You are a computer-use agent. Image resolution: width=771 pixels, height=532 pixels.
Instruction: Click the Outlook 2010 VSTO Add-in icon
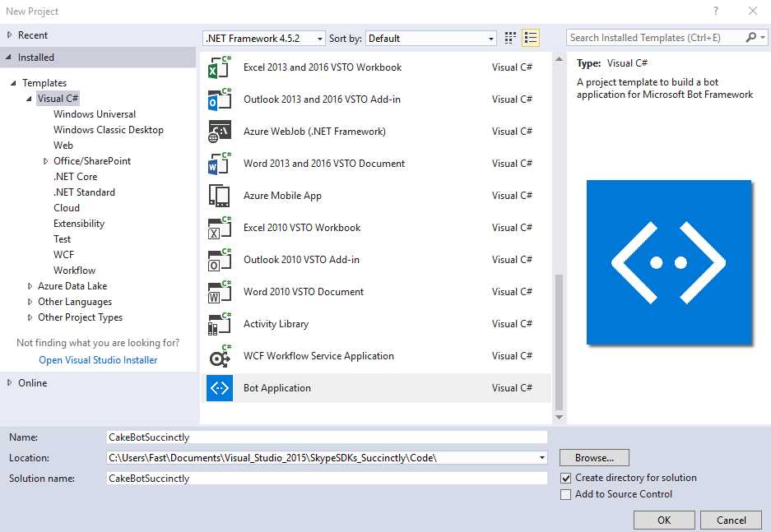(x=220, y=260)
